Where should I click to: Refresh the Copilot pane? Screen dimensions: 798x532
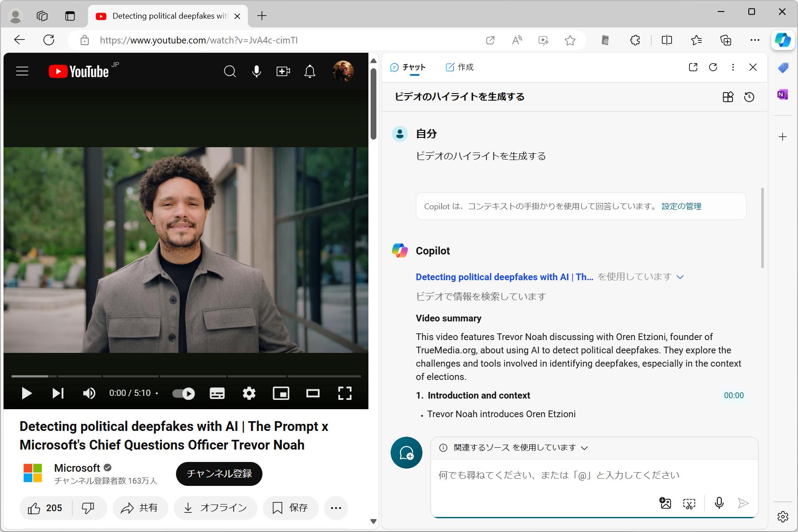[713, 67]
